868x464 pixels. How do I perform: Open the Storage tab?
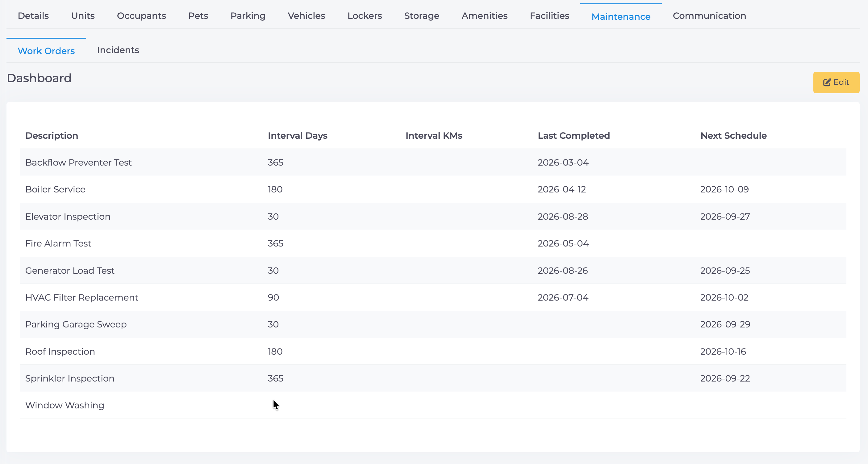click(422, 16)
